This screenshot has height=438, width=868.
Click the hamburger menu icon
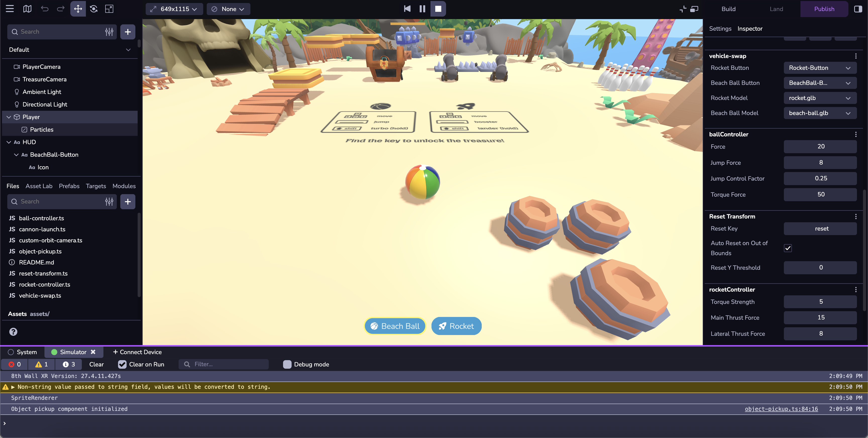pyautogui.click(x=10, y=9)
